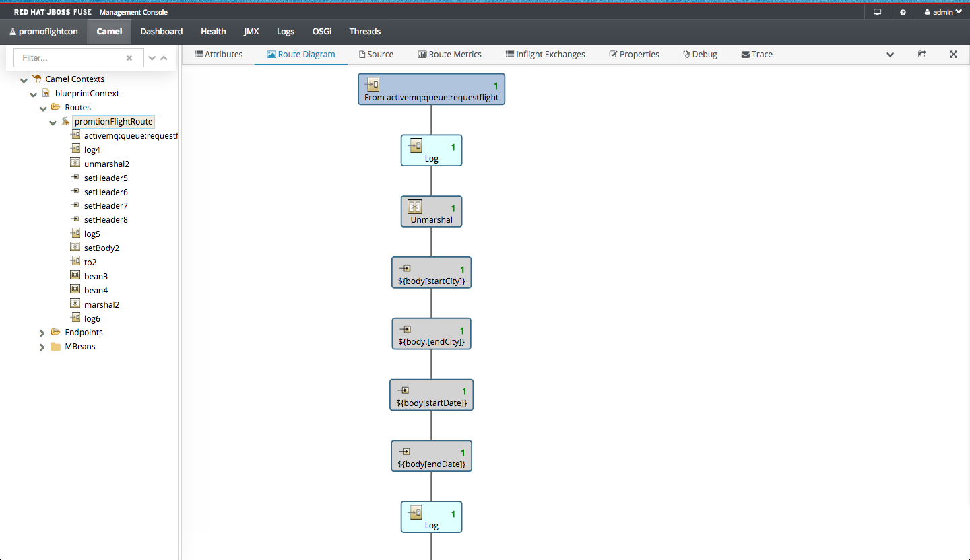The width and height of the screenshot is (970, 560).
Task: Select bean4 in the tree
Action: (96, 291)
